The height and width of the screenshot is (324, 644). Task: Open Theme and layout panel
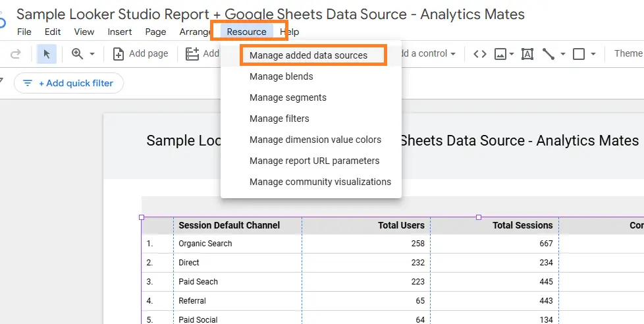coord(628,53)
